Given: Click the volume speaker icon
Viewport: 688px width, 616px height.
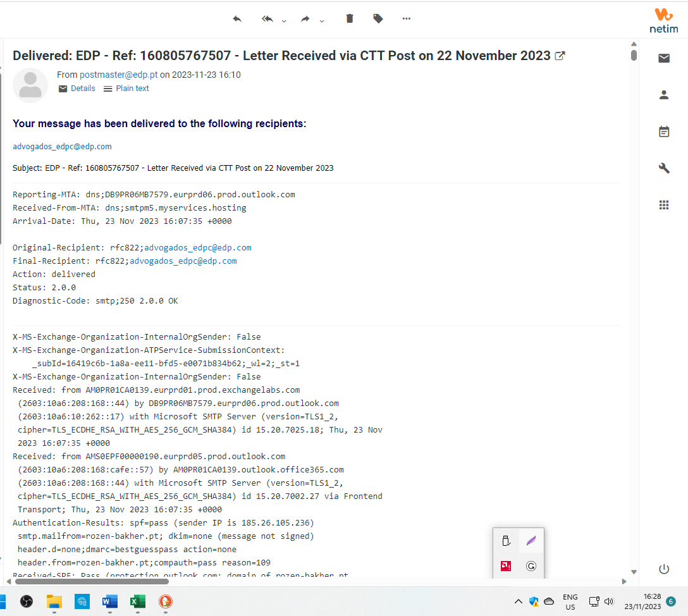Looking at the screenshot, I should tap(609, 601).
